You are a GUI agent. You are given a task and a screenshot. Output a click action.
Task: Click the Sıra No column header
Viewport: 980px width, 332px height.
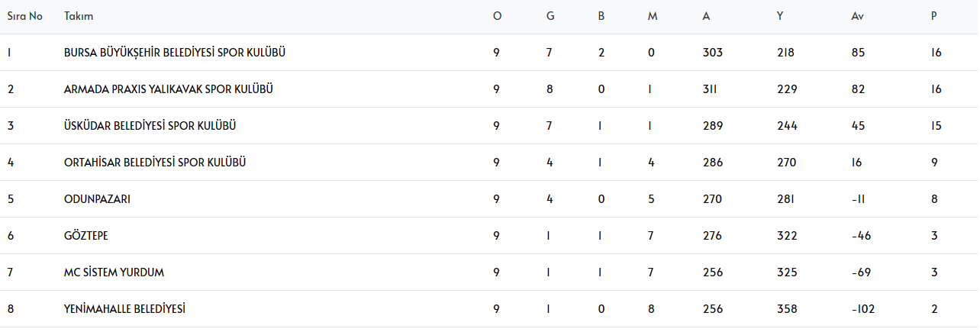[24, 16]
